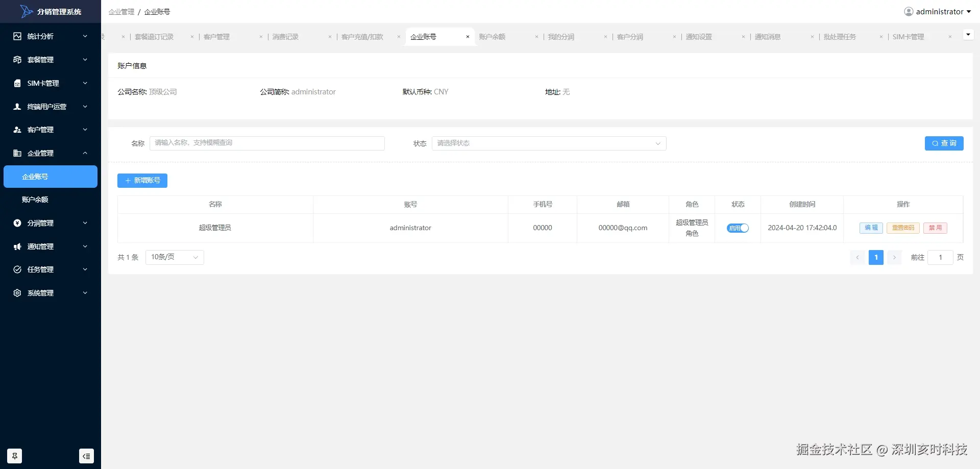Image resolution: width=980 pixels, height=469 pixels.
Task: Close the 账户余额 tab
Action: pyautogui.click(x=536, y=37)
